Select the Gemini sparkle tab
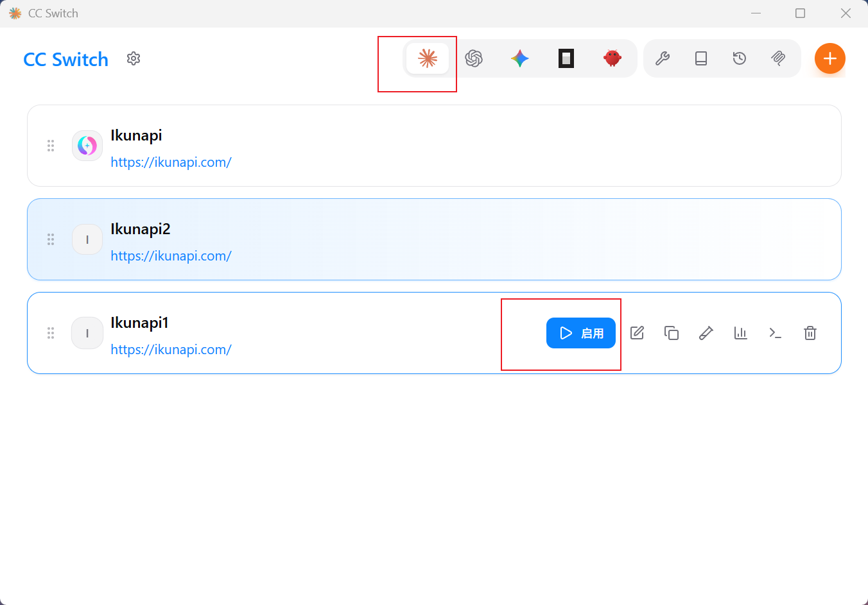Viewport: 868px width, 605px height. click(520, 58)
